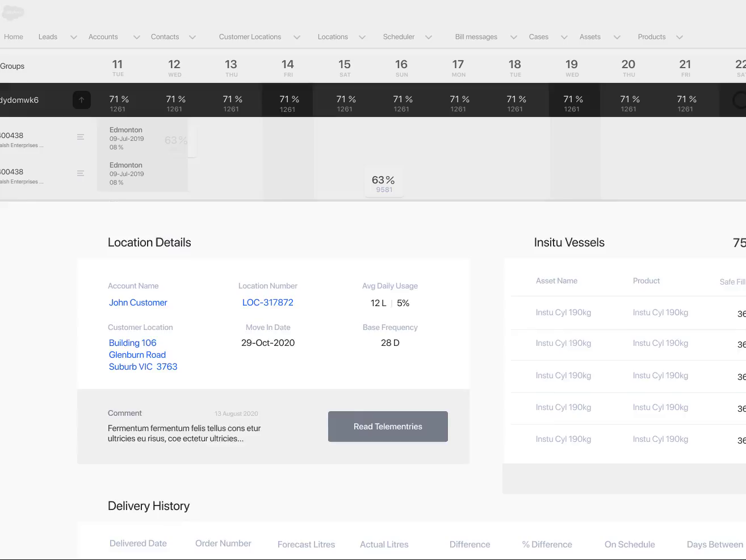
Task: Open the hamburger menu on the second 400438 order
Action: [80, 173]
